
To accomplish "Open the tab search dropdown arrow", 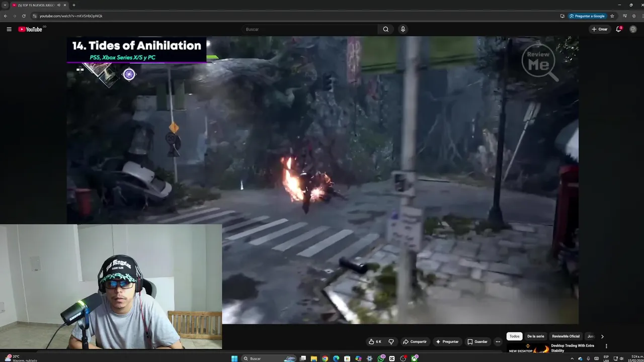I will (x=5, y=5).
